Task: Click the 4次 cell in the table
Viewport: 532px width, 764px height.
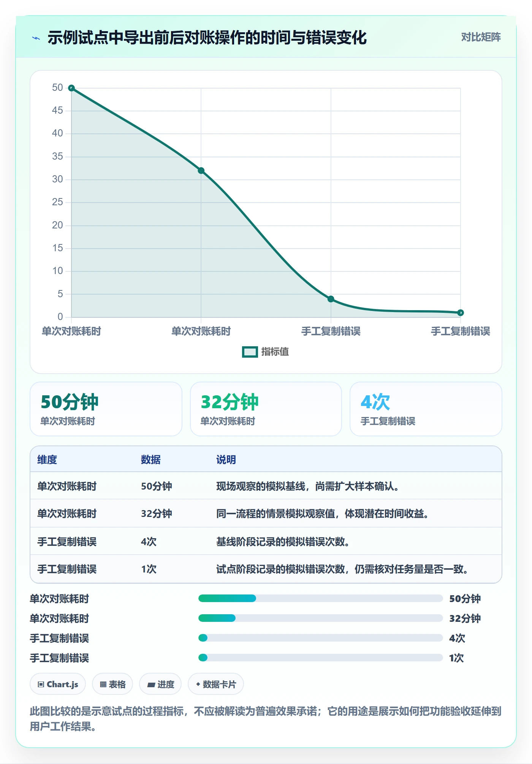Action: [x=149, y=542]
